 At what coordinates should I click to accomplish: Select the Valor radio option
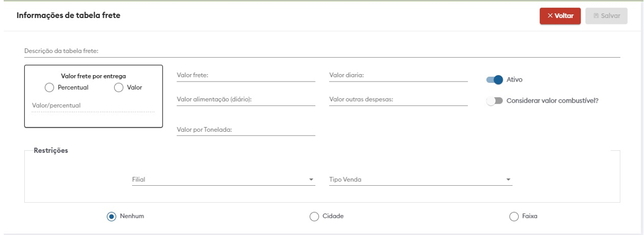119,87
